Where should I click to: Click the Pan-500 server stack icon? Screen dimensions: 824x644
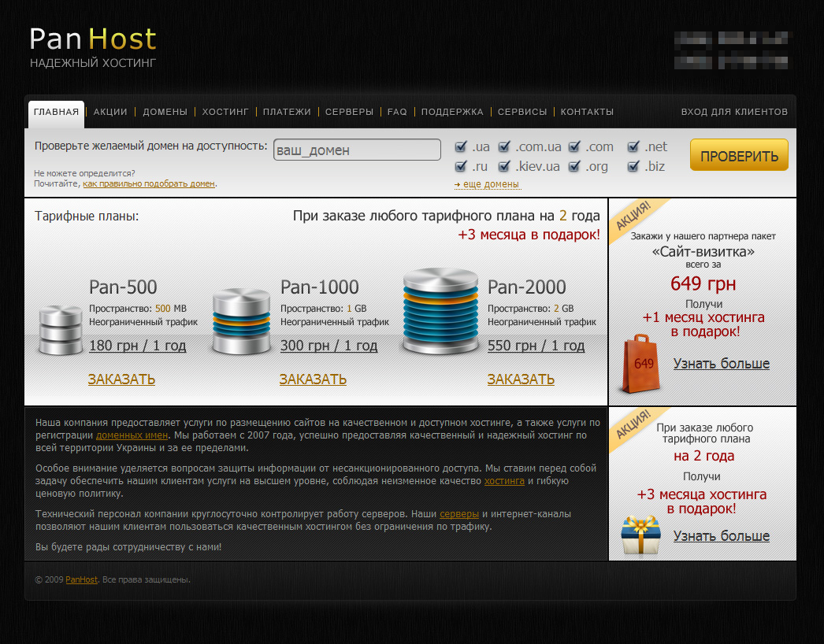pos(61,330)
